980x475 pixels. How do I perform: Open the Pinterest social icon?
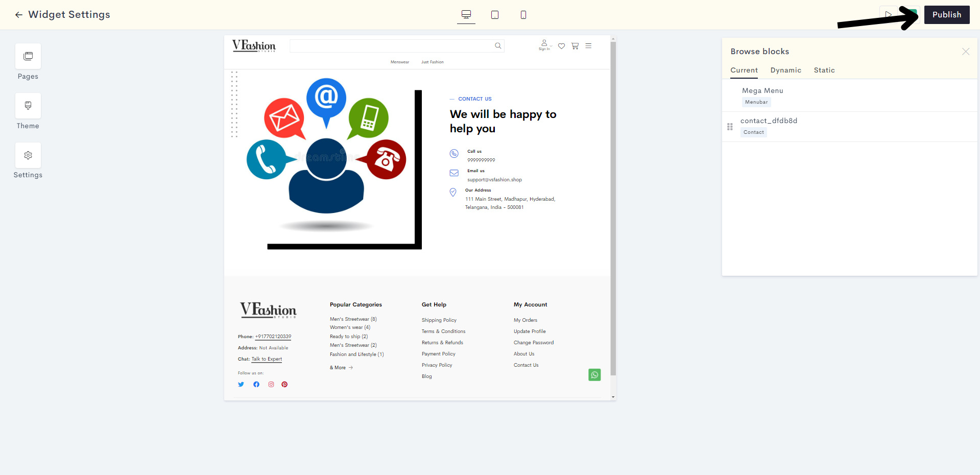tap(284, 385)
